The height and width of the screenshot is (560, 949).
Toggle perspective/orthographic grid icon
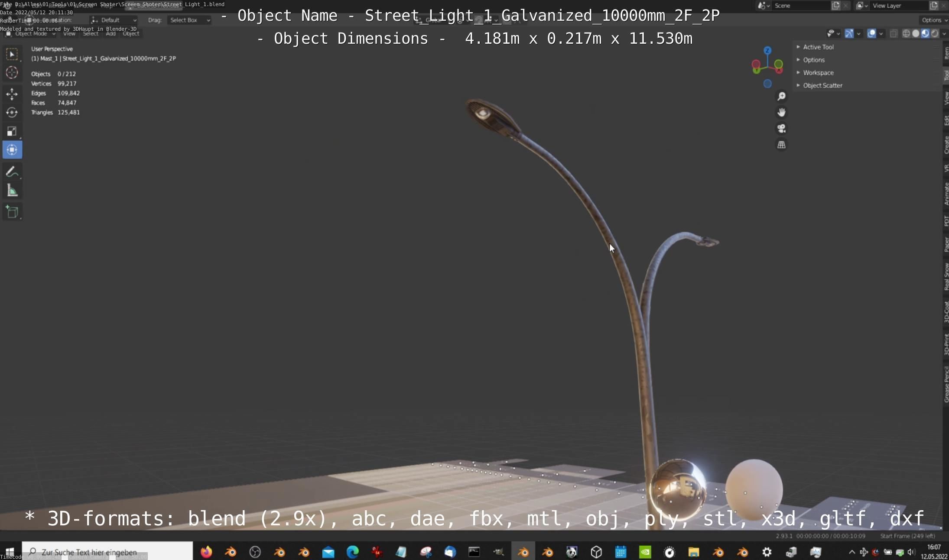point(781,145)
